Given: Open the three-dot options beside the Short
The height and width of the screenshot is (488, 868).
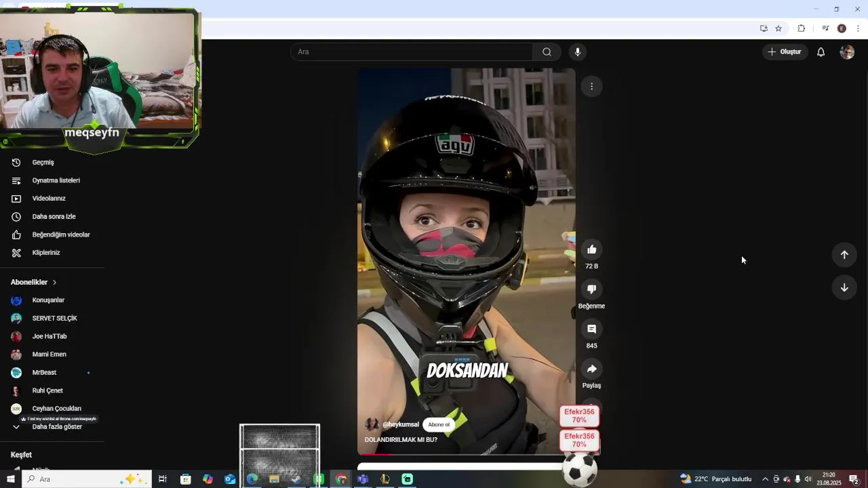Looking at the screenshot, I should point(591,86).
